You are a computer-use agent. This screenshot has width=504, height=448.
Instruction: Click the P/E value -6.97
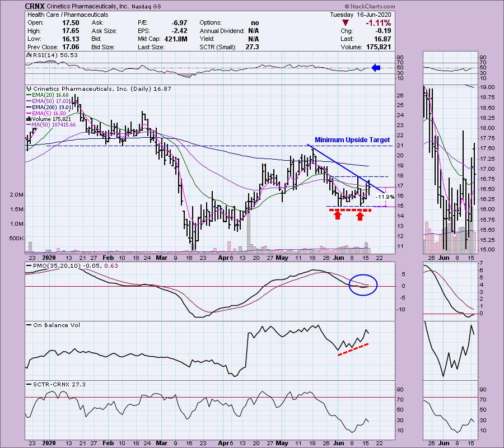coord(179,23)
